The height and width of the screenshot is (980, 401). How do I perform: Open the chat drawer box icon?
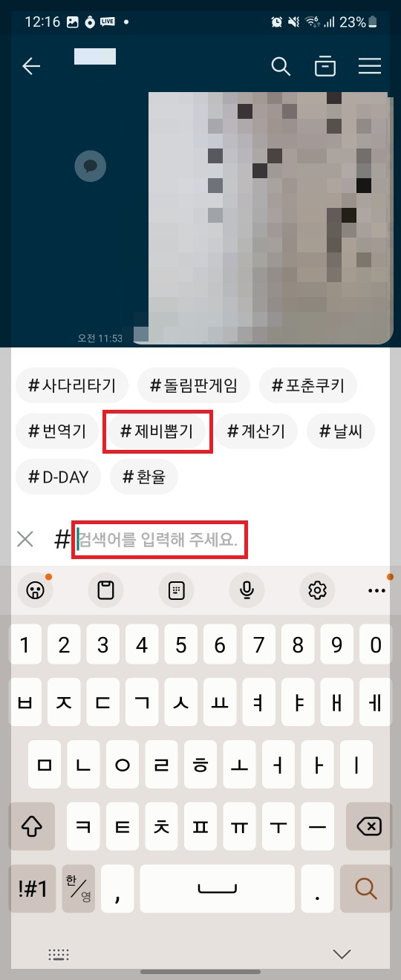[x=325, y=67]
